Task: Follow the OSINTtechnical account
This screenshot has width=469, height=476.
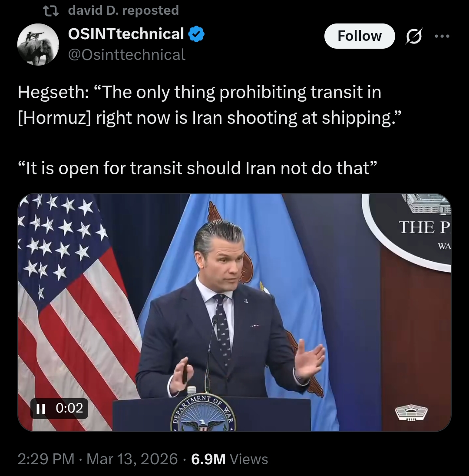Action: tap(360, 36)
